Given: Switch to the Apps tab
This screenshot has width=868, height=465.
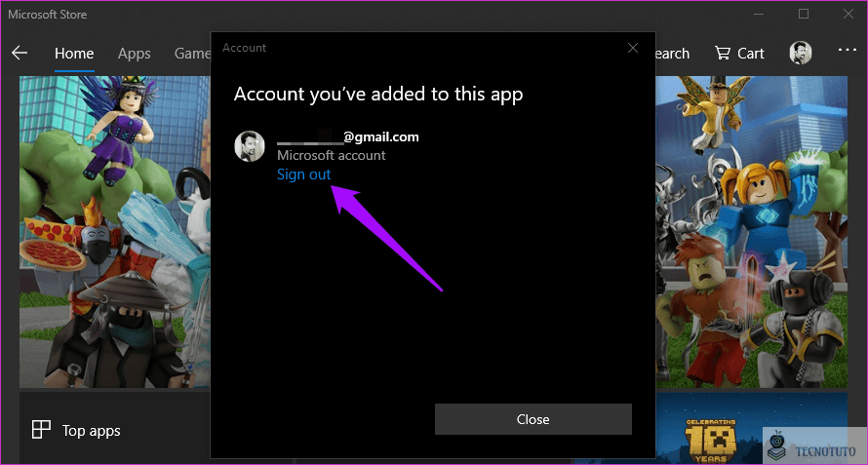Looking at the screenshot, I should click(135, 54).
